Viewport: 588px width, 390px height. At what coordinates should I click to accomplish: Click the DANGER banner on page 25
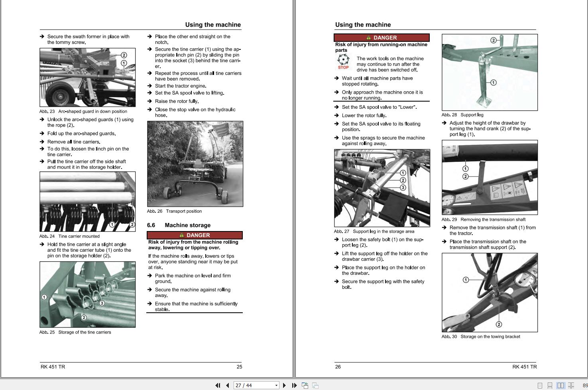195,235
